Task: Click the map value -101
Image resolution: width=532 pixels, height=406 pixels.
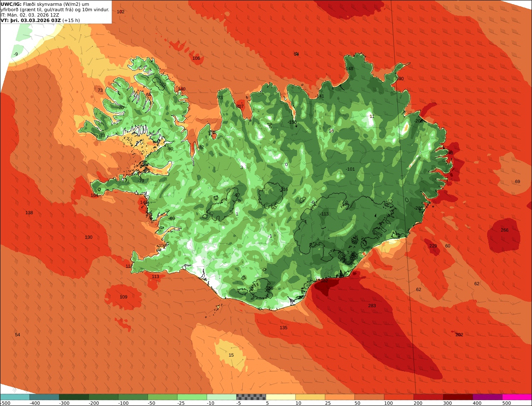Action: coord(350,169)
